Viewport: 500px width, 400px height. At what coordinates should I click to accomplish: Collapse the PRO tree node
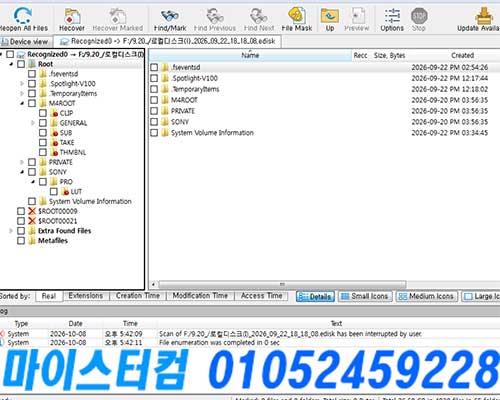tap(33, 182)
